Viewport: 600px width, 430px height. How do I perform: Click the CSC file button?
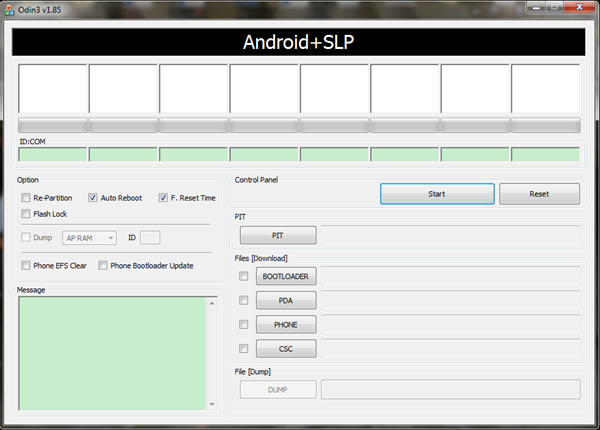pyautogui.click(x=286, y=349)
